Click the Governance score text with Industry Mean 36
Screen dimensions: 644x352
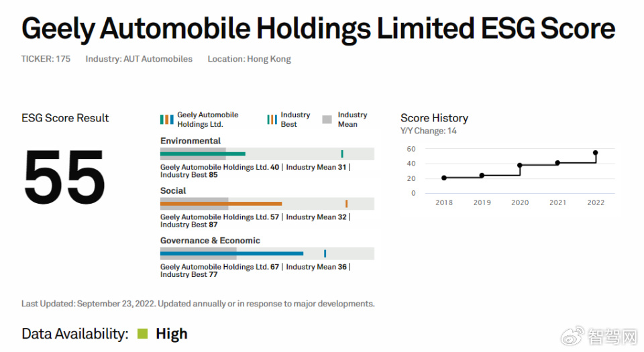coord(256,267)
